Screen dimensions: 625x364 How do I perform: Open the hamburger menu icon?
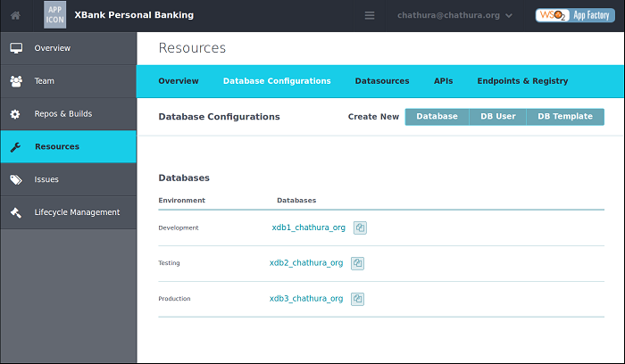(x=370, y=15)
